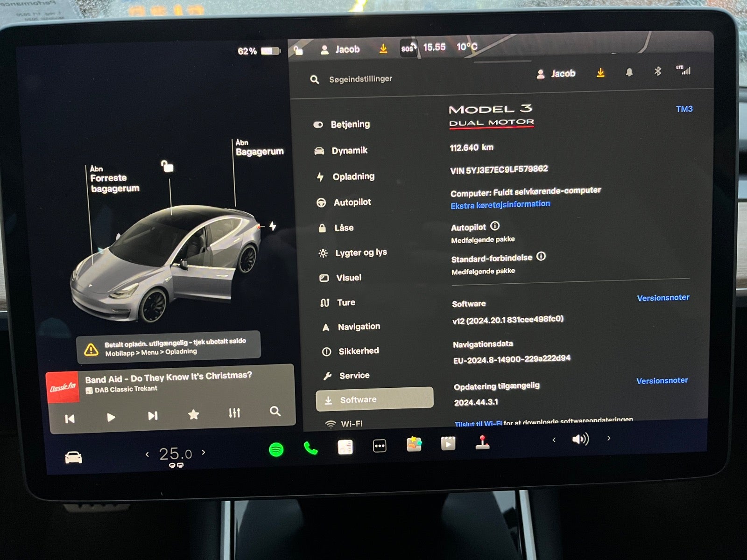
Task: Open the front trunk (Forreste bagagerum)
Action: [115, 179]
